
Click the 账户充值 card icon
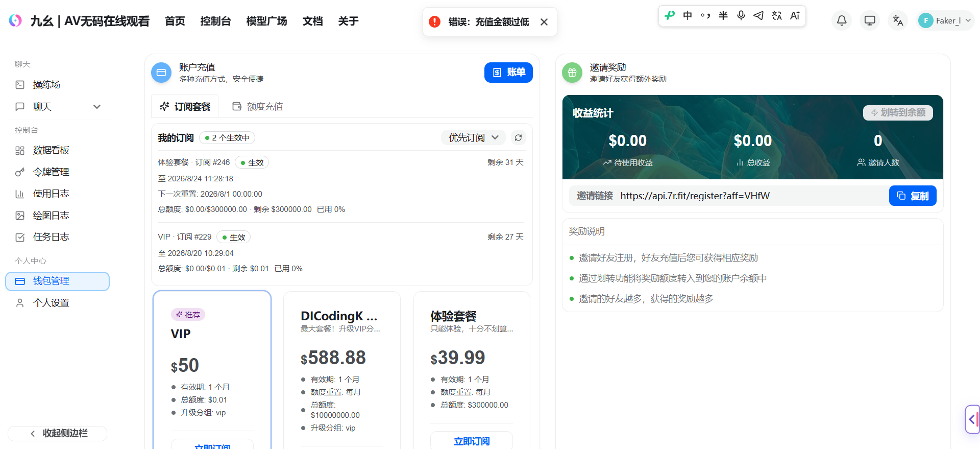point(161,73)
